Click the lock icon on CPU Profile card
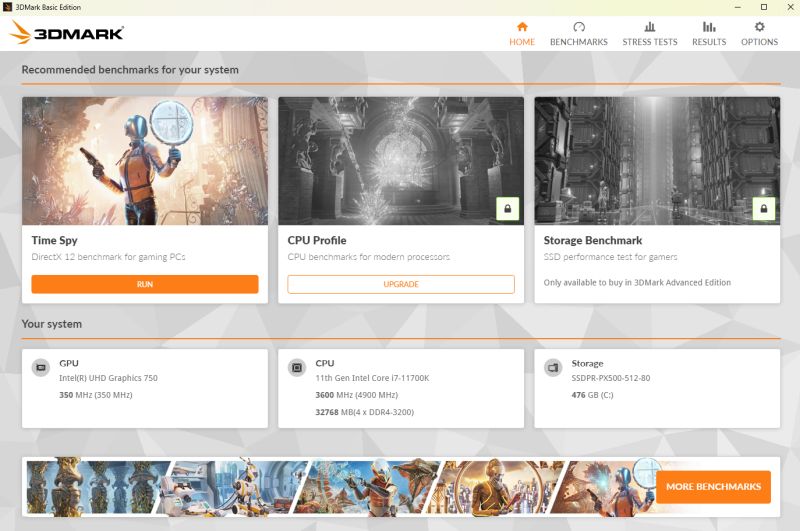 pos(508,209)
